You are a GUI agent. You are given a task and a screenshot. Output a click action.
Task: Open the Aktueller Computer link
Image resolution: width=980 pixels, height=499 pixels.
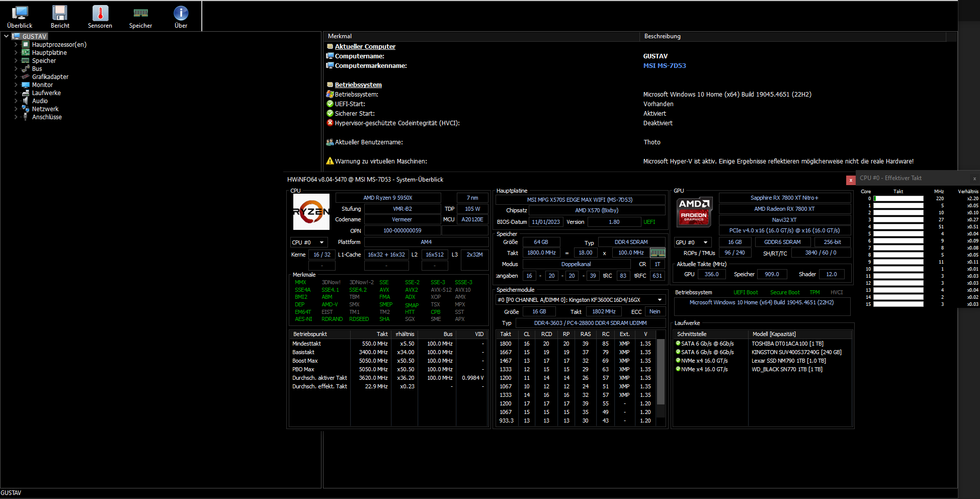tap(365, 46)
